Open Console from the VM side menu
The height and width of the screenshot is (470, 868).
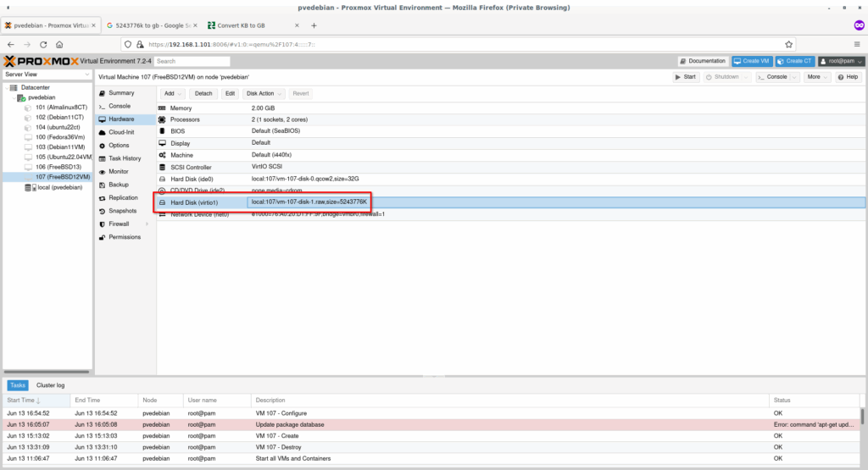coord(119,106)
